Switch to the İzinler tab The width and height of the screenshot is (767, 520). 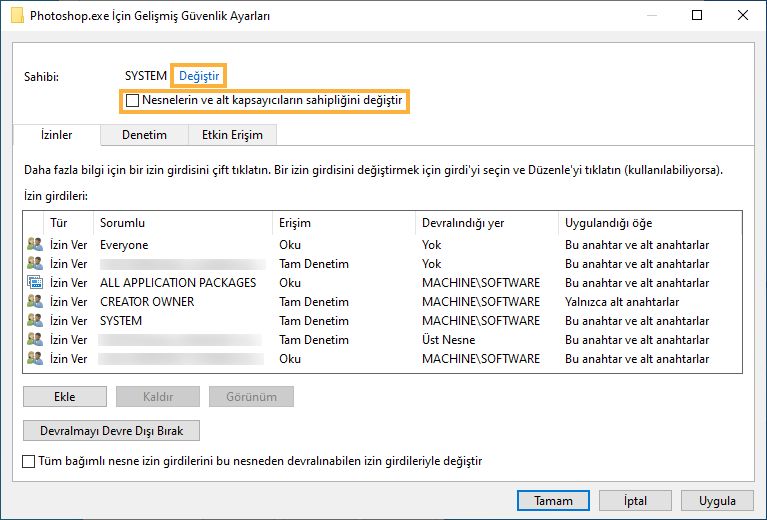tap(57, 135)
